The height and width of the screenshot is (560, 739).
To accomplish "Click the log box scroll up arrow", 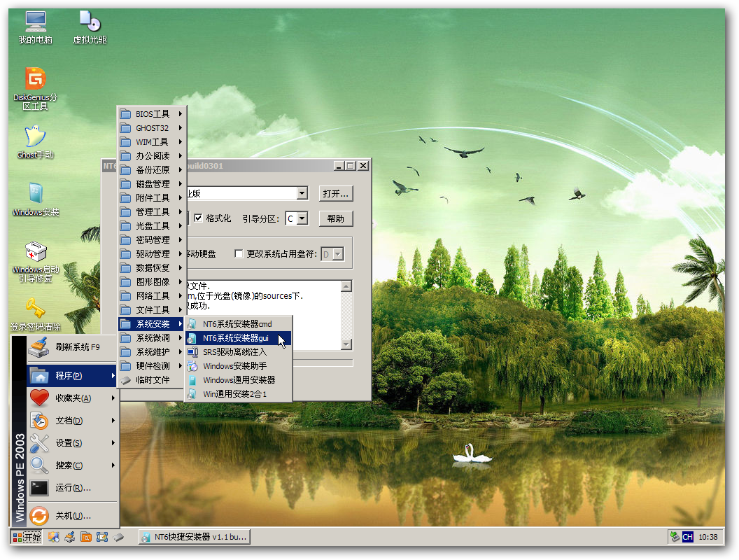I will 346,286.
